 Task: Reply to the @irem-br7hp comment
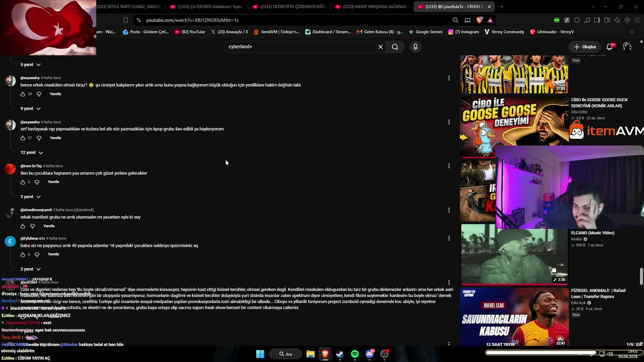pos(53,182)
